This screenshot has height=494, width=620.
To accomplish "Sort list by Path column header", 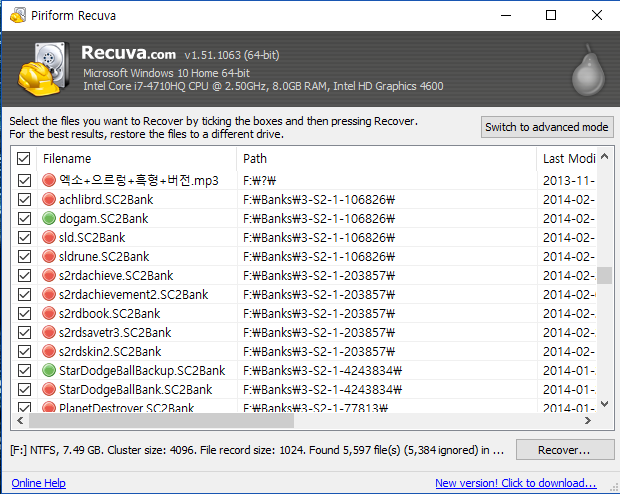I will [x=387, y=159].
